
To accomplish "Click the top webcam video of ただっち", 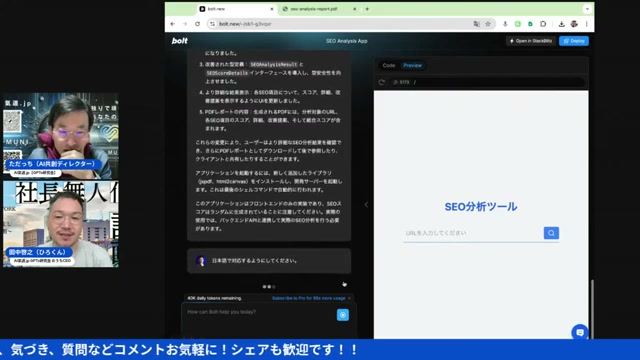I will [61, 136].
